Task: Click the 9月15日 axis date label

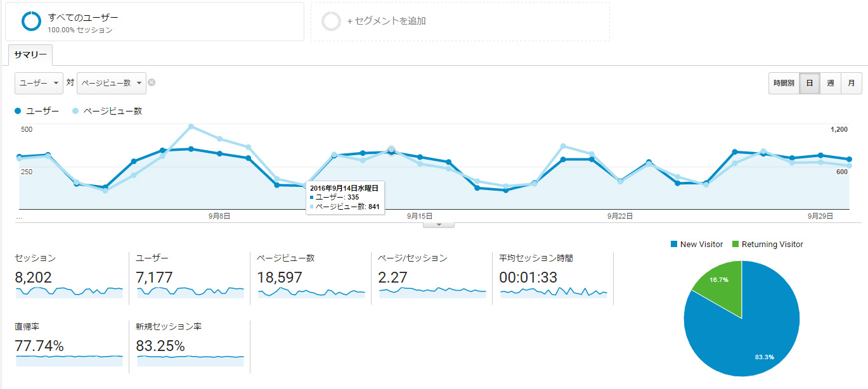Action: [x=420, y=216]
